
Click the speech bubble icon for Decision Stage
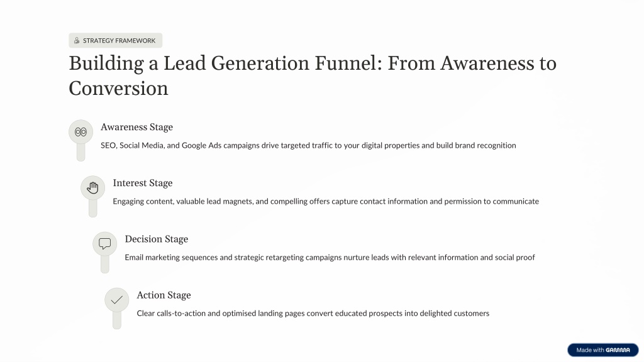point(104,243)
